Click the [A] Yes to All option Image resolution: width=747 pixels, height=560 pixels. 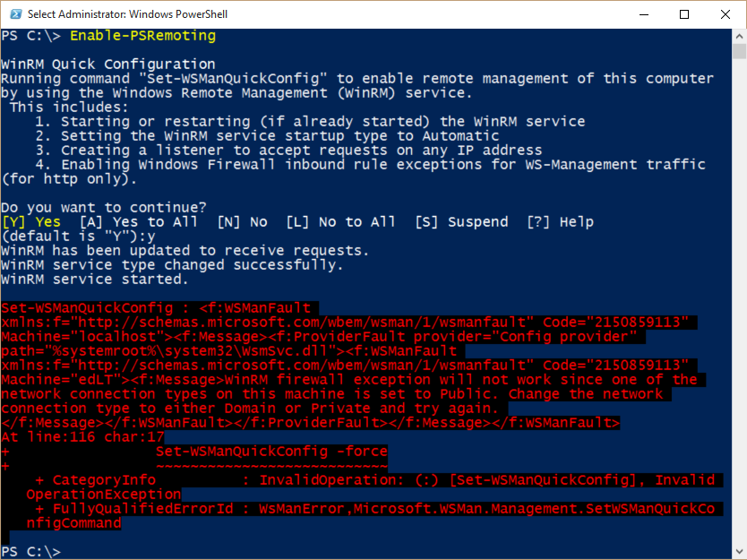coord(138,222)
